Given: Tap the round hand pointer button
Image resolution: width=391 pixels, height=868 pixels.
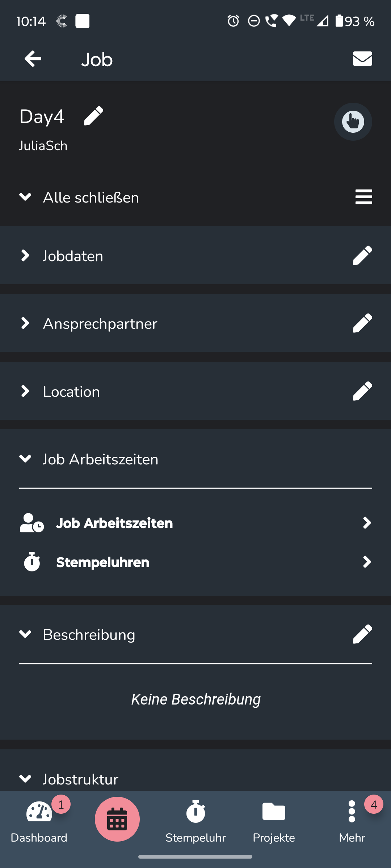Looking at the screenshot, I should tap(353, 122).
